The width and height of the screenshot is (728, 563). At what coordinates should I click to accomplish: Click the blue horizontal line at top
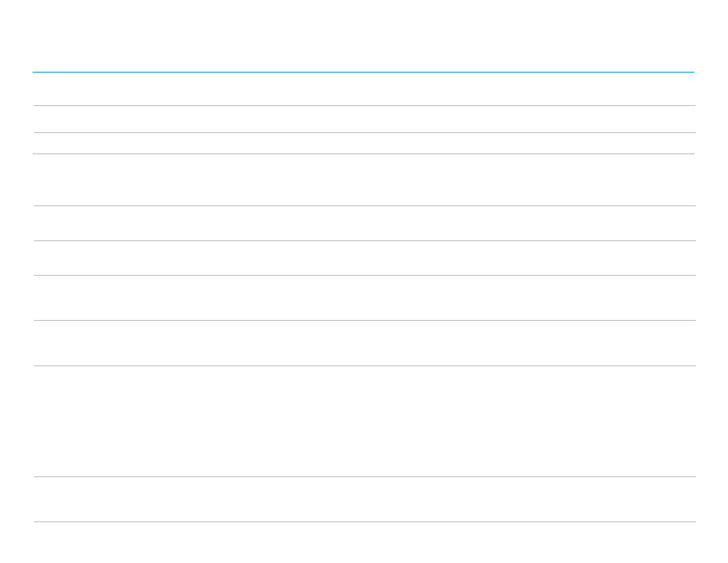coord(363,72)
